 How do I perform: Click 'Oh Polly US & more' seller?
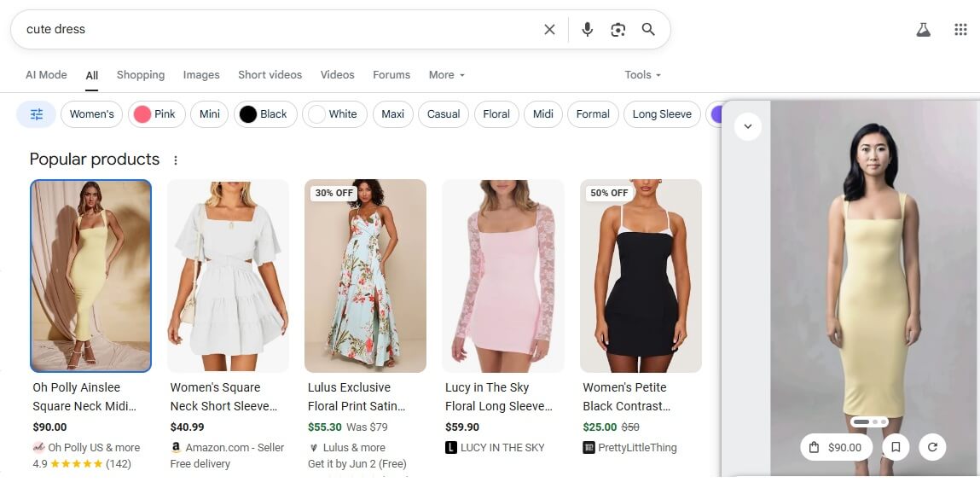pyautogui.click(x=94, y=447)
